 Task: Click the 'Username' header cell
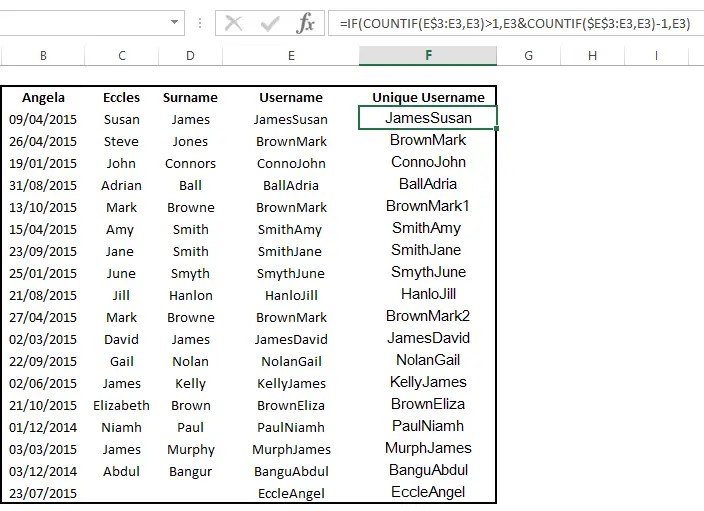(x=291, y=97)
